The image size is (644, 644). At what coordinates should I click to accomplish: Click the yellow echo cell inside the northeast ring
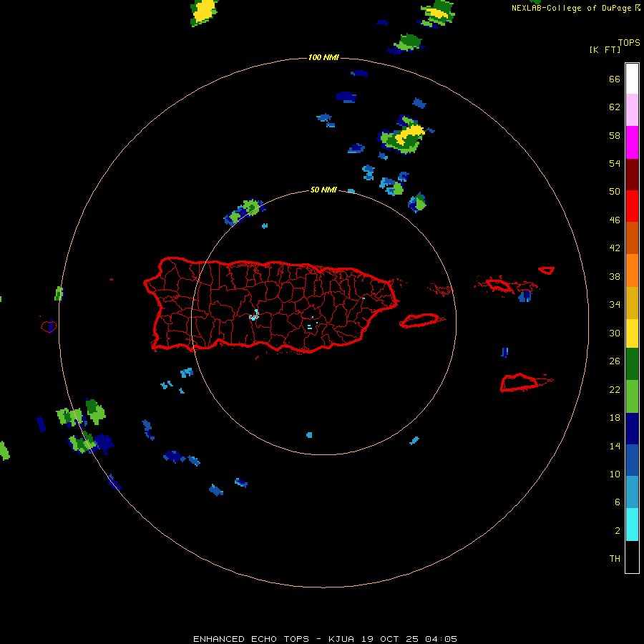pyautogui.click(x=410, y=134)
